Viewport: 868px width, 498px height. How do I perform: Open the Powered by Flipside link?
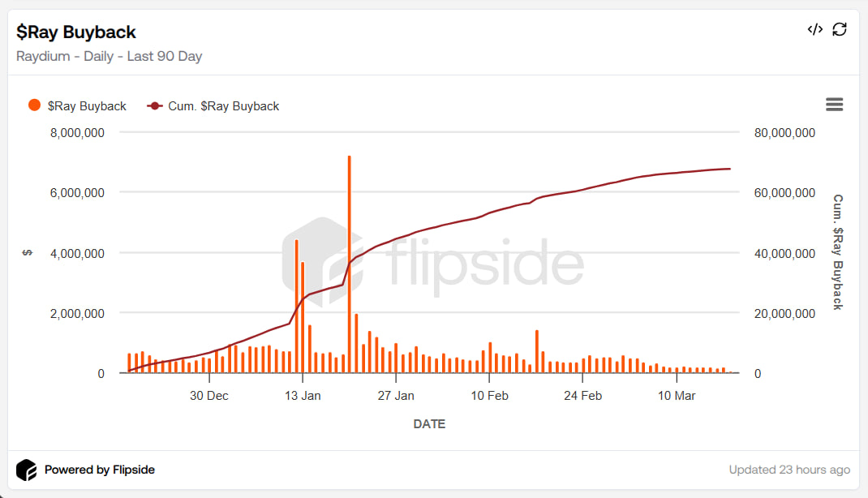(x=99, y=470)
